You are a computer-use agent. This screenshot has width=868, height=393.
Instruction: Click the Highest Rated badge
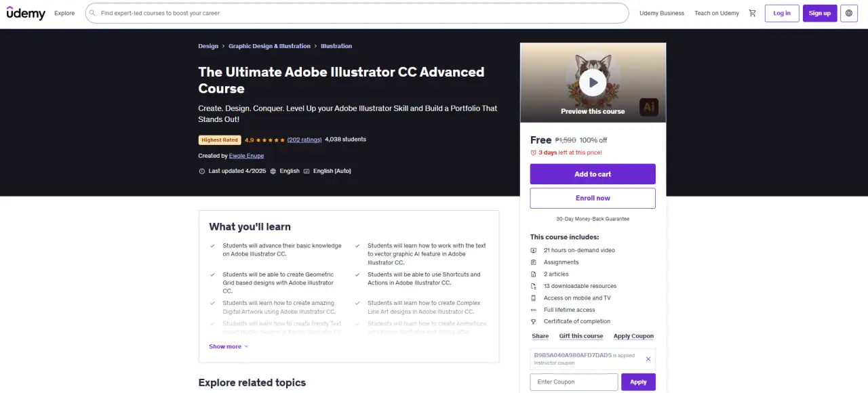220,140
